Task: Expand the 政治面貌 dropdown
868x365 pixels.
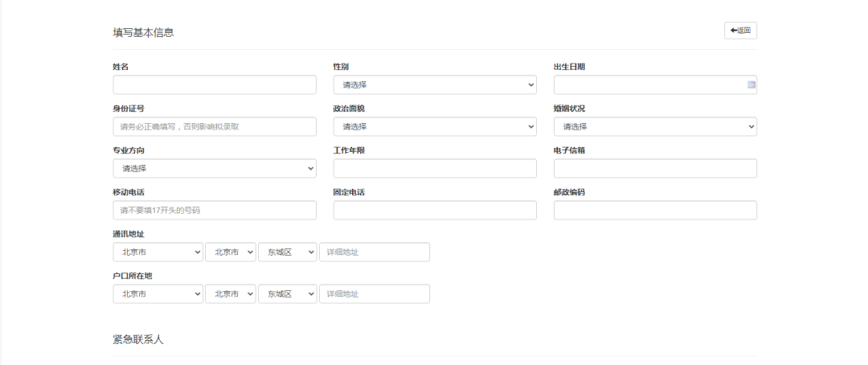Action: click(x=435, y=127)
